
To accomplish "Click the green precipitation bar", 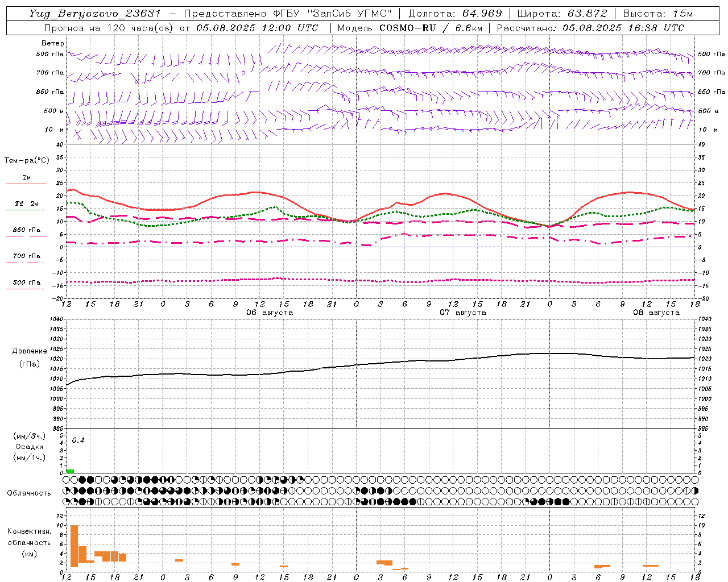I will pos(70,471).
